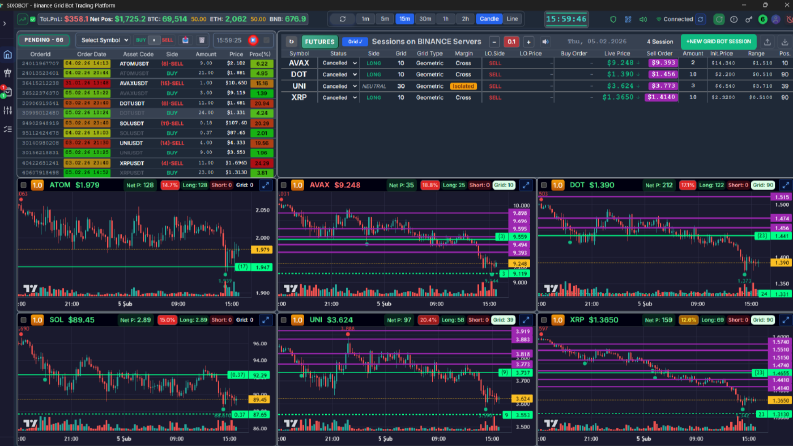Viewport: 793px width, 446px height.
Task: Click the upload icon after new session button
Action: click(x=767, y=42)
